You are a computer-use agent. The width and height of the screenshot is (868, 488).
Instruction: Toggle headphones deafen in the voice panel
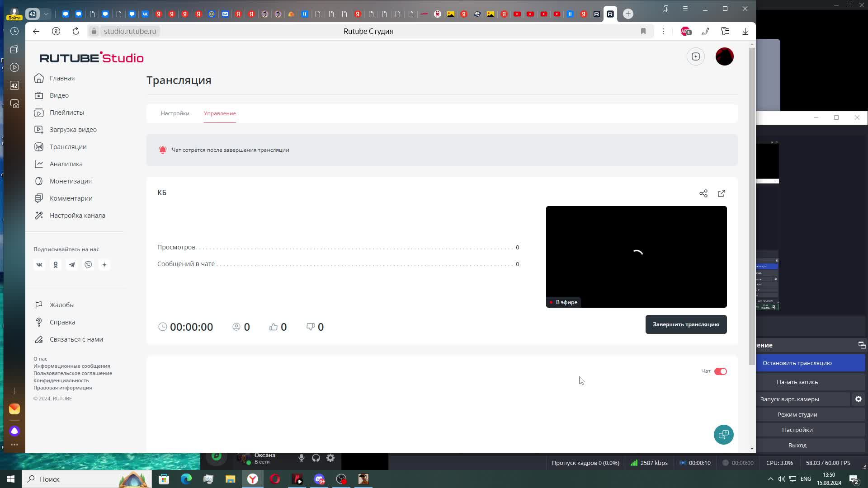[316, 458]
